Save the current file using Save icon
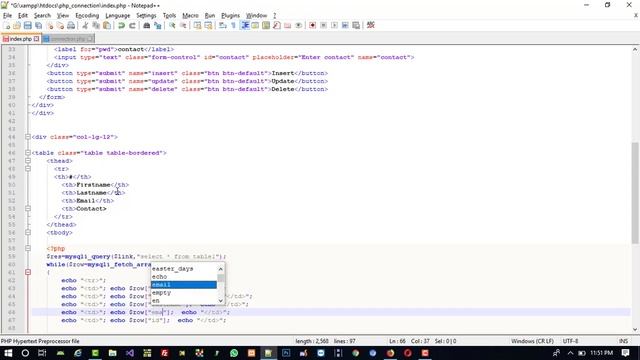 [27, 25]
